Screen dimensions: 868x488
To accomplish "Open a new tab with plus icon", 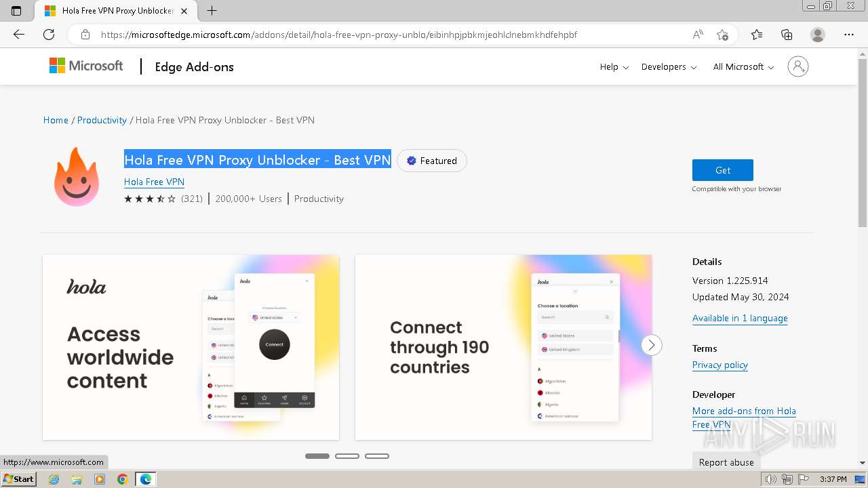I will (212, 11).
